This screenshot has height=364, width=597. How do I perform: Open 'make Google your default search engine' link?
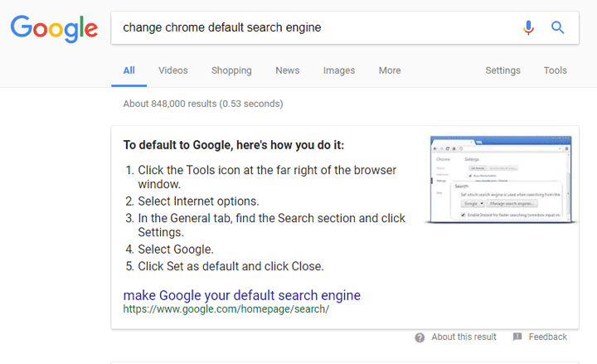pos(242,295)
